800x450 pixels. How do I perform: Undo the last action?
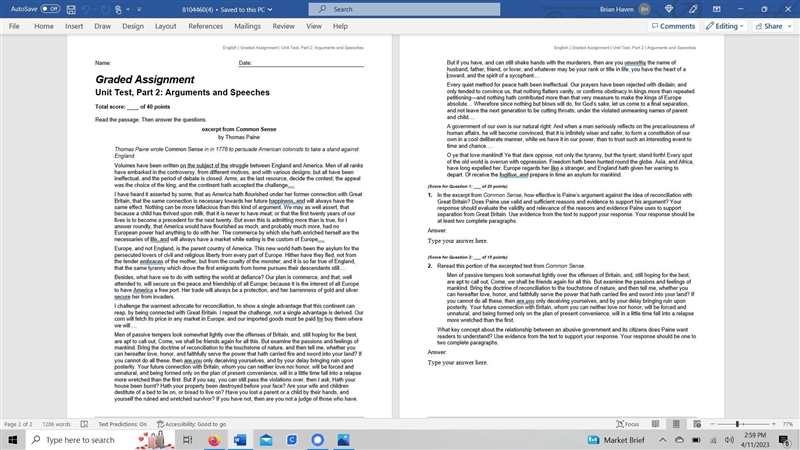point(86,9)
